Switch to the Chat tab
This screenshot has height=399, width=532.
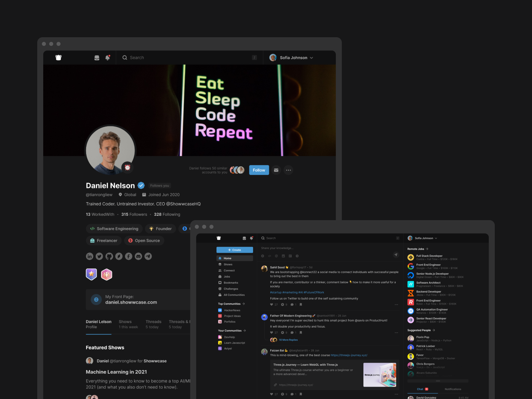423,389
